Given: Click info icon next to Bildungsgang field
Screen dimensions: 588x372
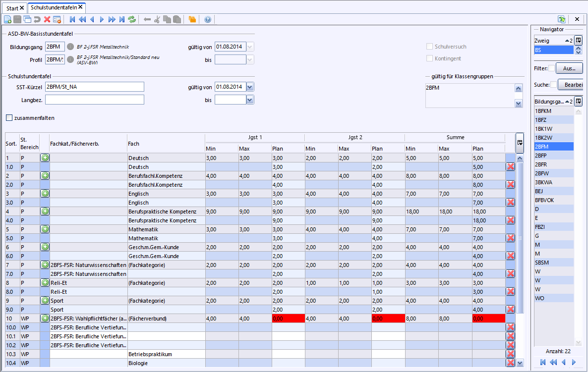Looking at the screenshot, I should (x=70, y=47).
